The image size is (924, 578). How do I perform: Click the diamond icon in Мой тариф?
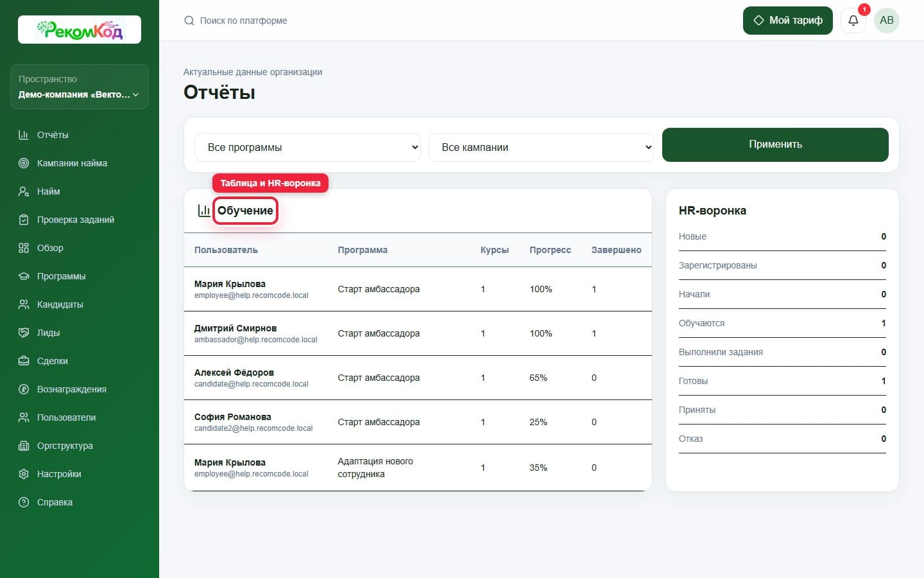coord(758,21)
